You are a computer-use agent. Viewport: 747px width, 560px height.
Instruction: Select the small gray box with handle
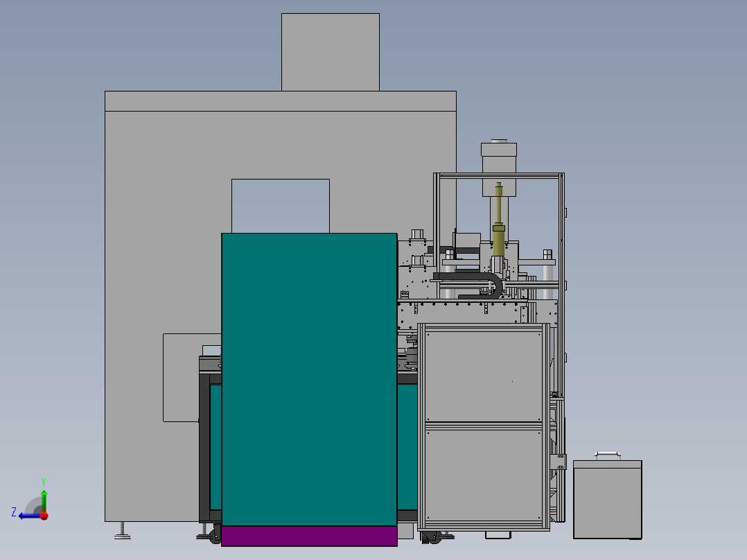pos(608,499)
